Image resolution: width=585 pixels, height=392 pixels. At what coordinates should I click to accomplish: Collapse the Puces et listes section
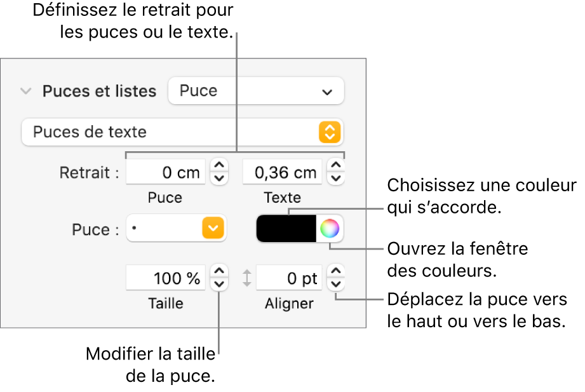[25, 91]
